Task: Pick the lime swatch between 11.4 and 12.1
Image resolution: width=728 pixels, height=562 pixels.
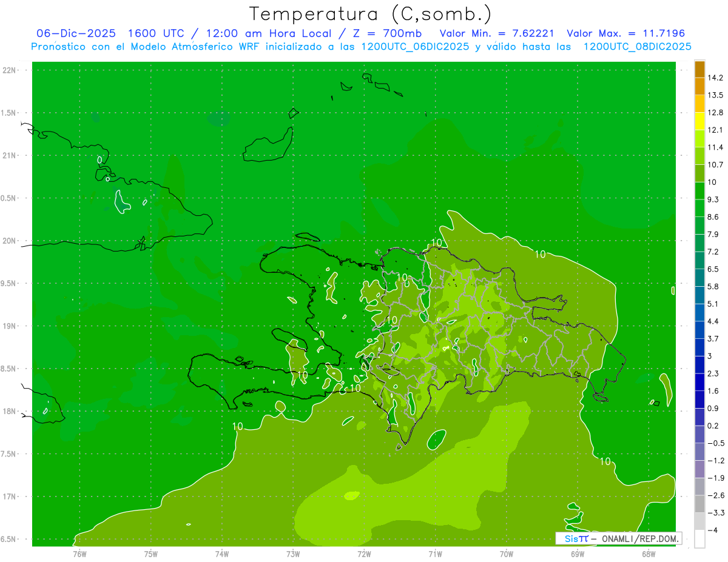Action: coord(699,139)
